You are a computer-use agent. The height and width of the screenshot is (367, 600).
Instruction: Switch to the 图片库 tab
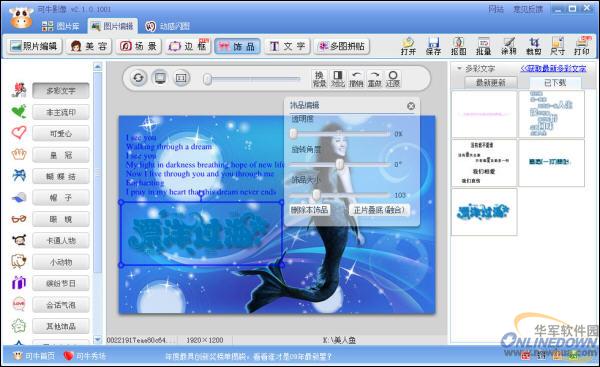(x=61, y=26)
